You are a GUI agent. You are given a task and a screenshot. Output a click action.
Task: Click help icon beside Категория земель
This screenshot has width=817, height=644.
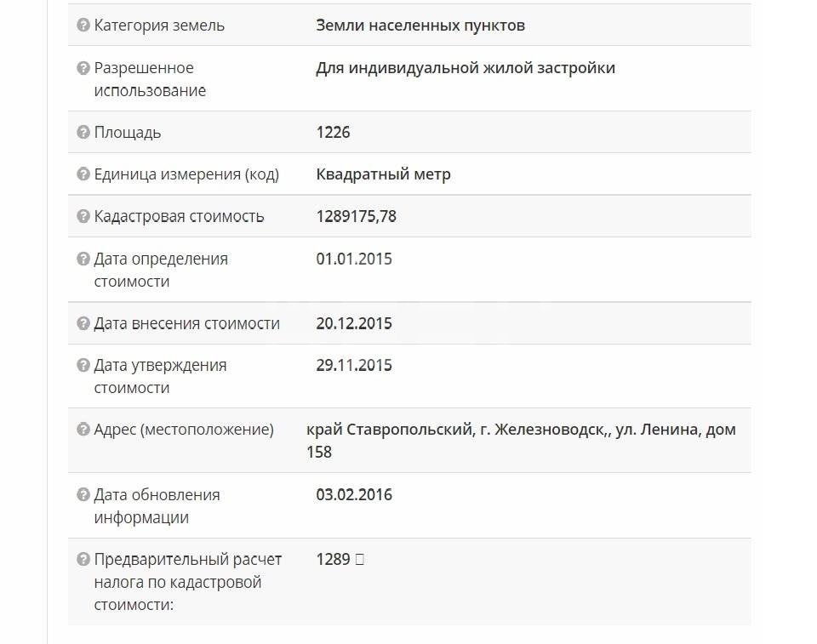(83, 26)
